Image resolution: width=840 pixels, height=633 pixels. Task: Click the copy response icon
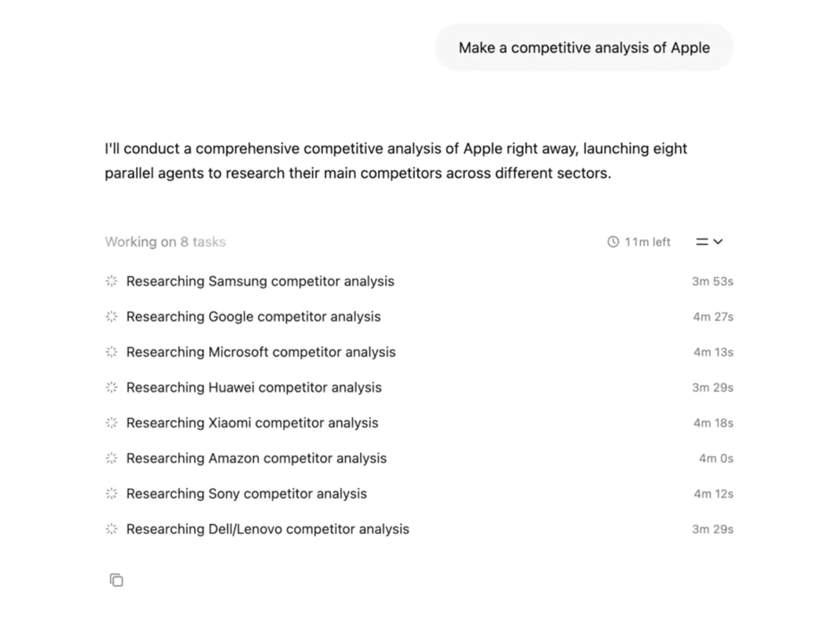click(116, 580)
